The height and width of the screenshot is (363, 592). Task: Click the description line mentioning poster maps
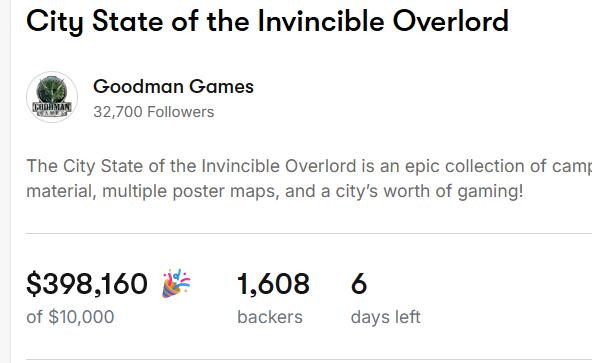pos(274,191)
